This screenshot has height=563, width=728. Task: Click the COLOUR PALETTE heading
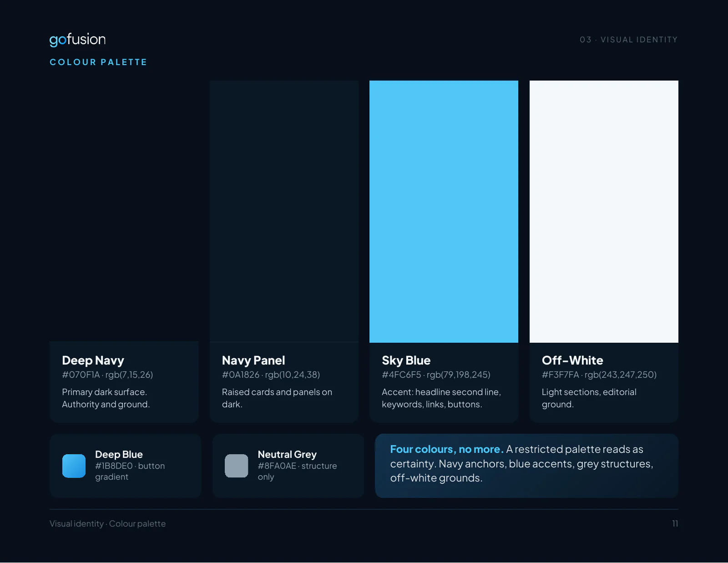coord(98,62)
